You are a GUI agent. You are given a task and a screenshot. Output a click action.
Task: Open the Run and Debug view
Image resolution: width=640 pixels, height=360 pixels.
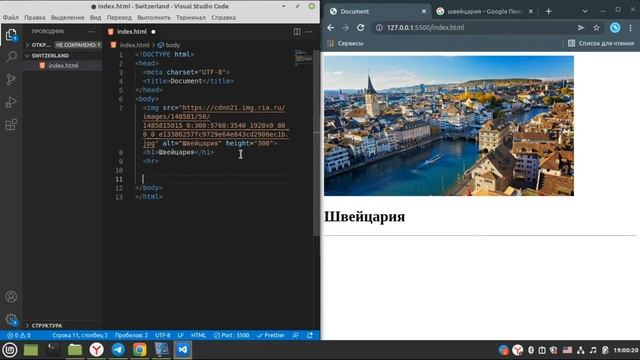coord(11,102)
